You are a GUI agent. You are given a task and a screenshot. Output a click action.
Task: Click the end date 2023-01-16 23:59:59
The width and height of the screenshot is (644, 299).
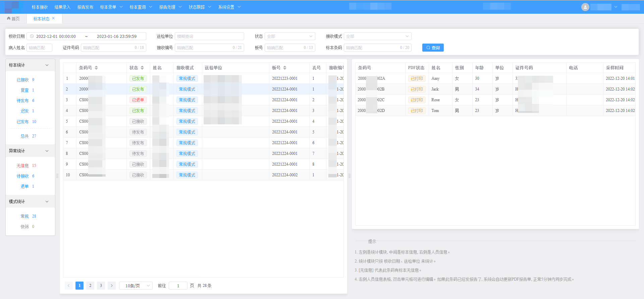(117, 36)
